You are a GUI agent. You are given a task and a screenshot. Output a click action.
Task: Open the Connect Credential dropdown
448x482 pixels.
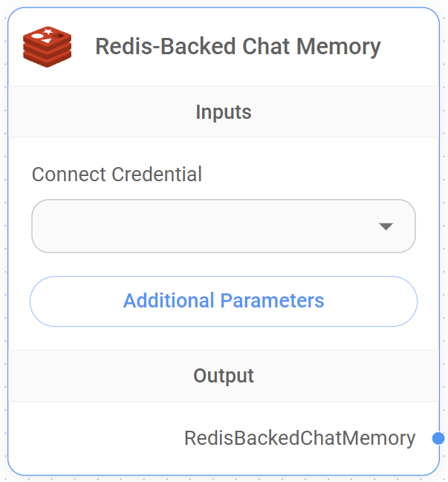click(223, 226)
